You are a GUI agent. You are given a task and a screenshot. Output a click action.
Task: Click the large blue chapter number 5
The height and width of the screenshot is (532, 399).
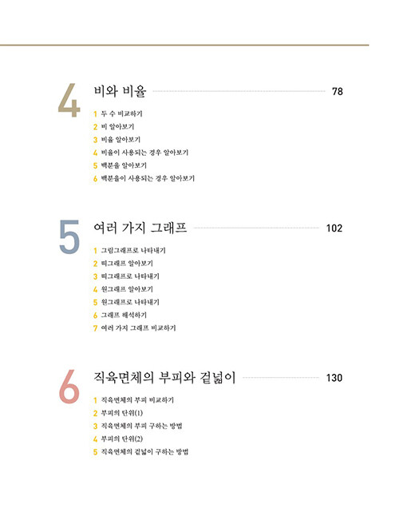coord(69,236)
